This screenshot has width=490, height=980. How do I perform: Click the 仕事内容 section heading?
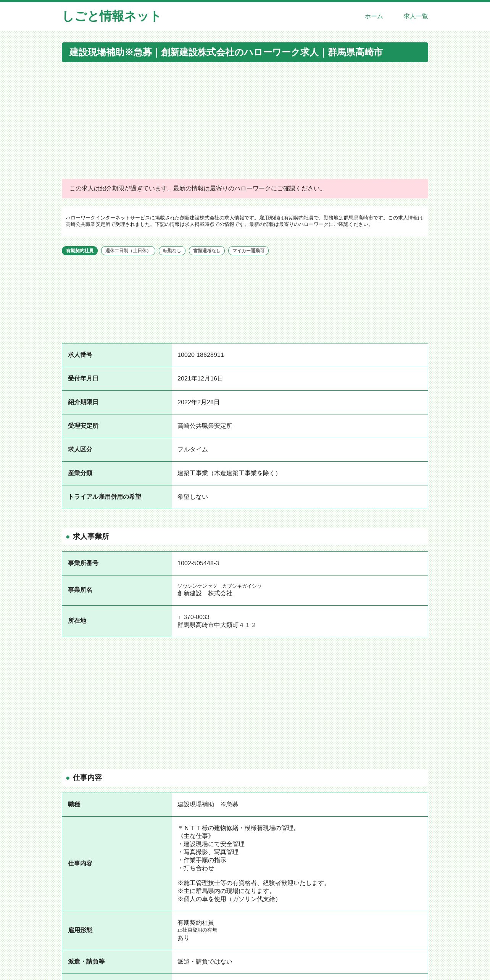click(x=245, y=778)
